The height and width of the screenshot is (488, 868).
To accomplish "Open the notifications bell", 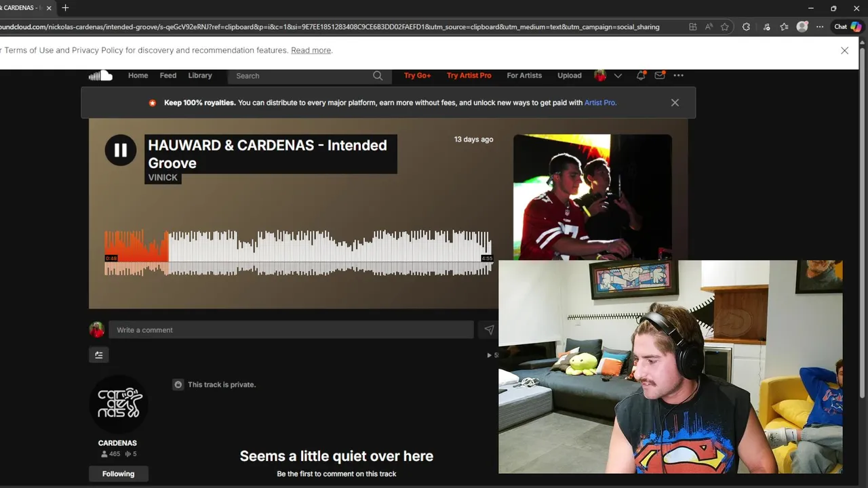I will point(641,75).
